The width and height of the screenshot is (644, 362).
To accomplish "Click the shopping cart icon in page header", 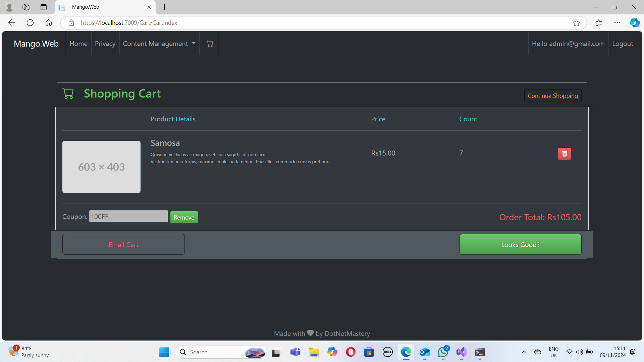I will [210, 44].
